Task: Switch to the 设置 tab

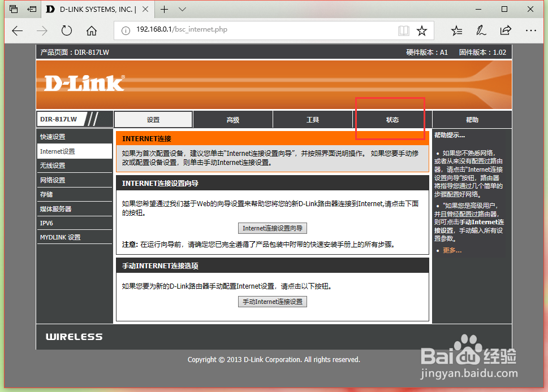Action: [x=153, y=120]
